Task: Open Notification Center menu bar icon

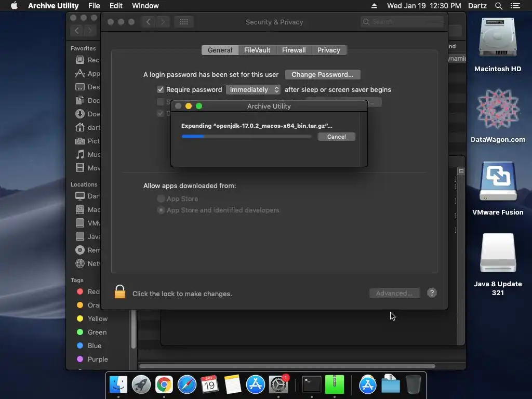Action: [515, 6]
